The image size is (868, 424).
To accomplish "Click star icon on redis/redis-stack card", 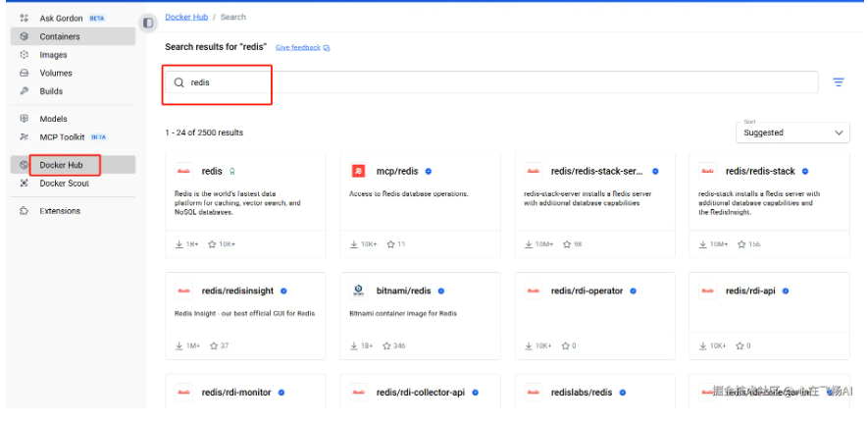I will point(740,243).
